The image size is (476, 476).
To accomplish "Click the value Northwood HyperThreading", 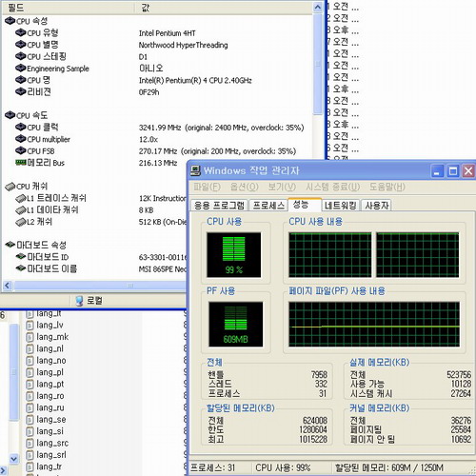I will (183, 45).
